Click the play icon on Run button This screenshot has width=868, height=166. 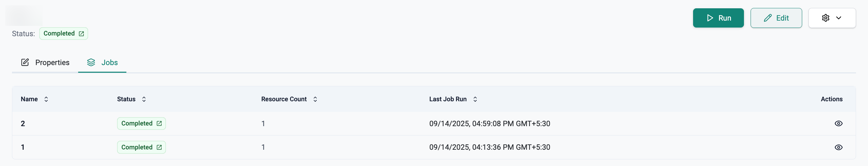710,18
